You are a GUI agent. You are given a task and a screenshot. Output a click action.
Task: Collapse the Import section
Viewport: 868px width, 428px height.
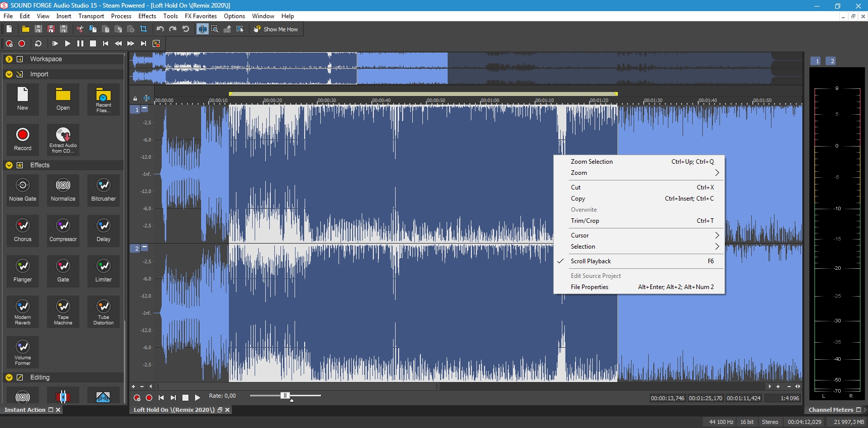tap(9, 74)
